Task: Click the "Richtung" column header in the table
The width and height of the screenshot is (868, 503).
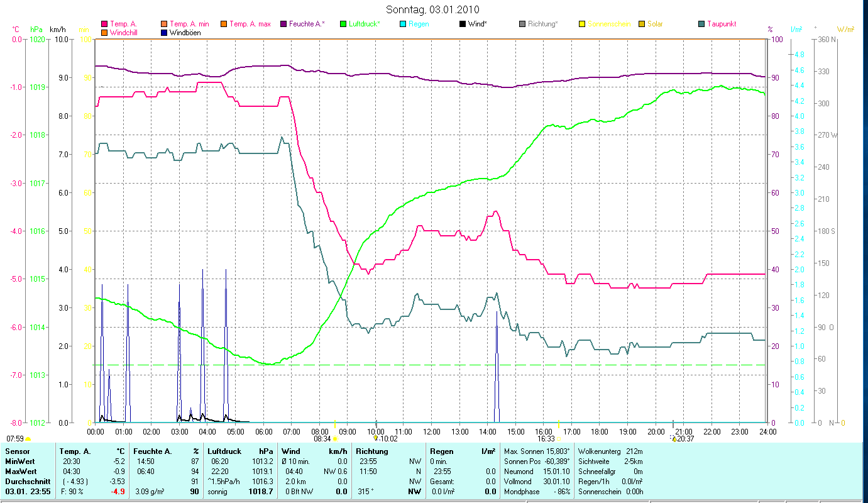Action: click(372, 451)
